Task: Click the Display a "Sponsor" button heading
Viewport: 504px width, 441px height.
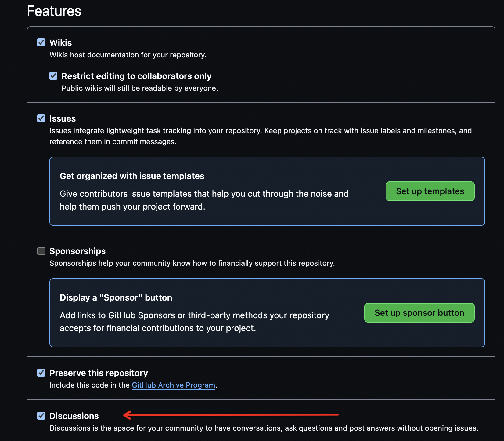Action: 116,297
